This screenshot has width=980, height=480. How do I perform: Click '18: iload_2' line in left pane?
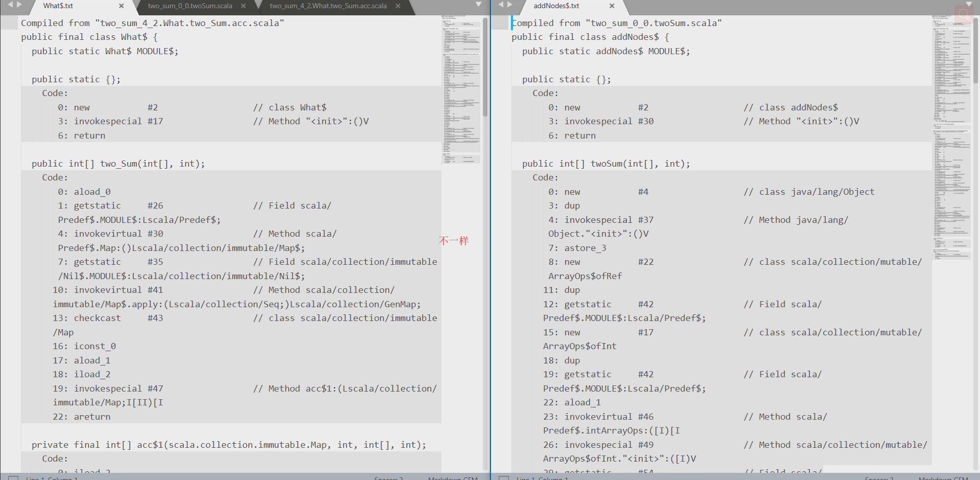82,374
